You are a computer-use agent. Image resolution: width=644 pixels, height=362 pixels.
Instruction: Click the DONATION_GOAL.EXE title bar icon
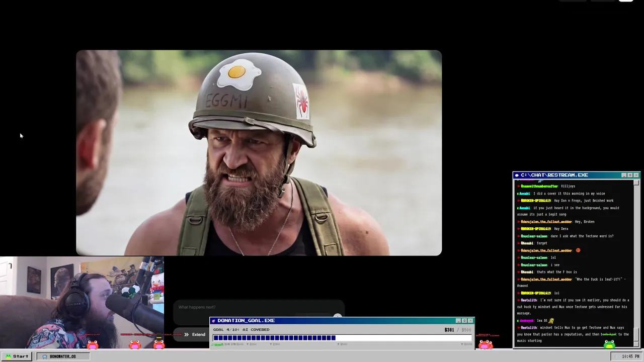pos(213,321)
